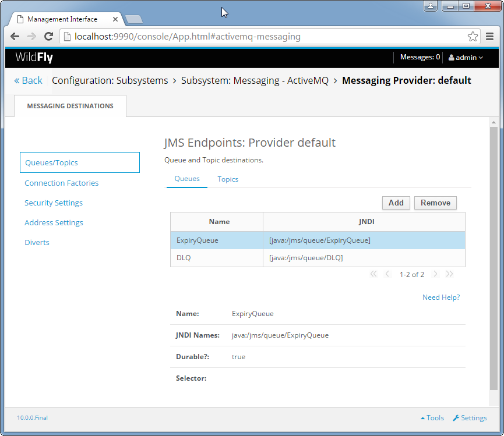
Task: Click the Back link
Action: point(29,80)
